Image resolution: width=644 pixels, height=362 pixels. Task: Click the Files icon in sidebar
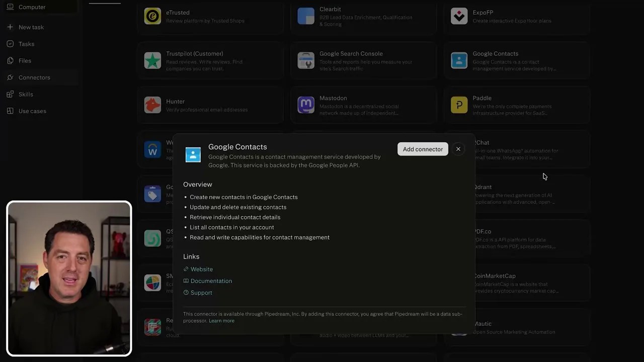10,60
